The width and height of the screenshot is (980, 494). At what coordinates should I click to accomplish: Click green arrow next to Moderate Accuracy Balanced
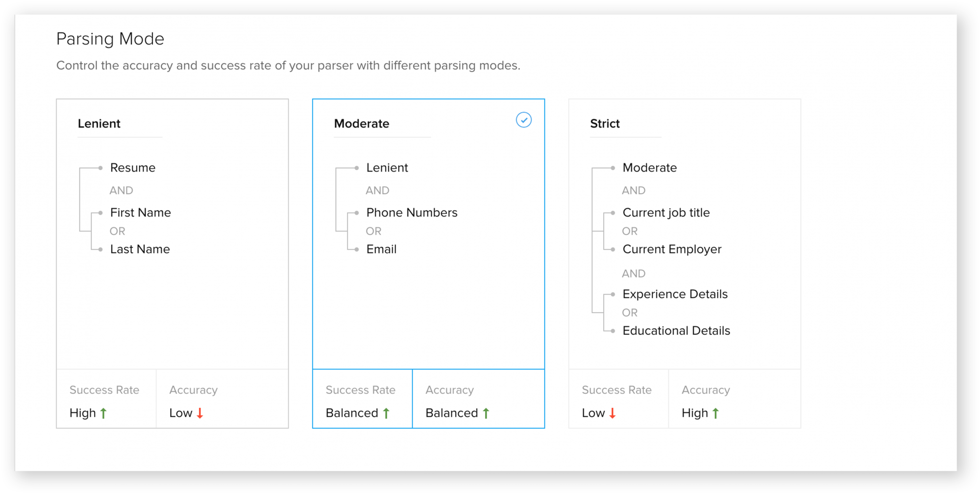click(x=486, y=413)
